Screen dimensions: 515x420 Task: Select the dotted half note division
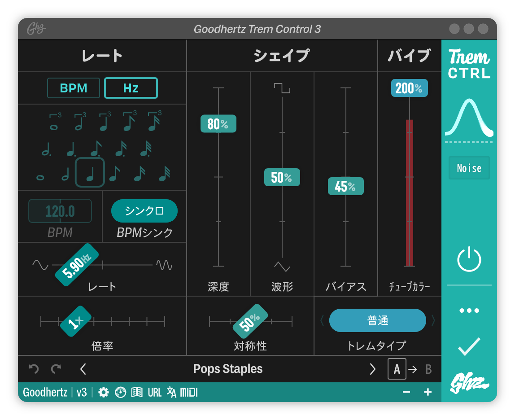click(x=46, y=149)
